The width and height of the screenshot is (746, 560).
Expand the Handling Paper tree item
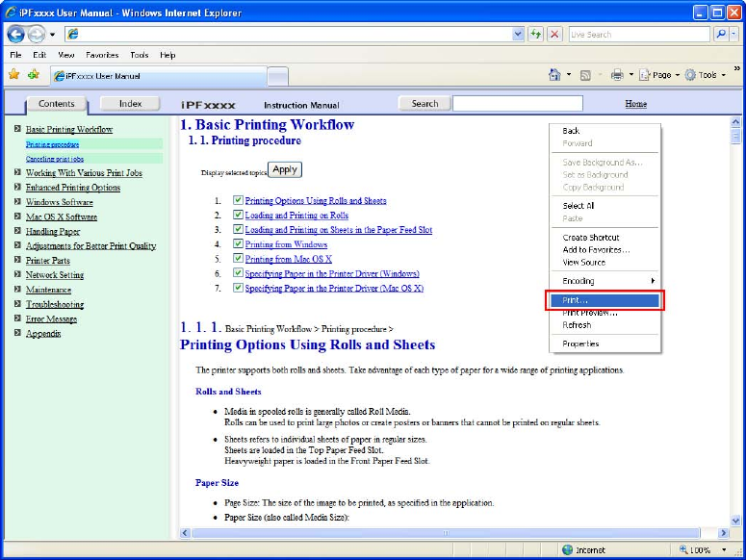pos(17,232)
